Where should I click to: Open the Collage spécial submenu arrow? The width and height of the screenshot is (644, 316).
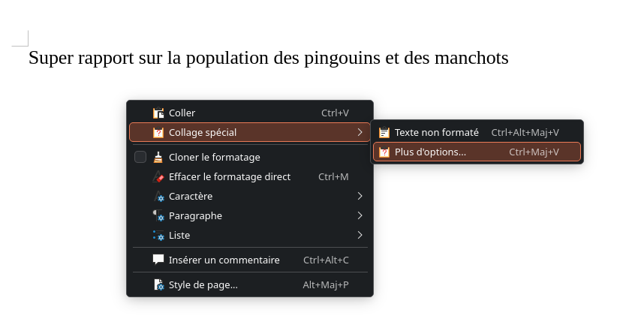tap(360, 132)
